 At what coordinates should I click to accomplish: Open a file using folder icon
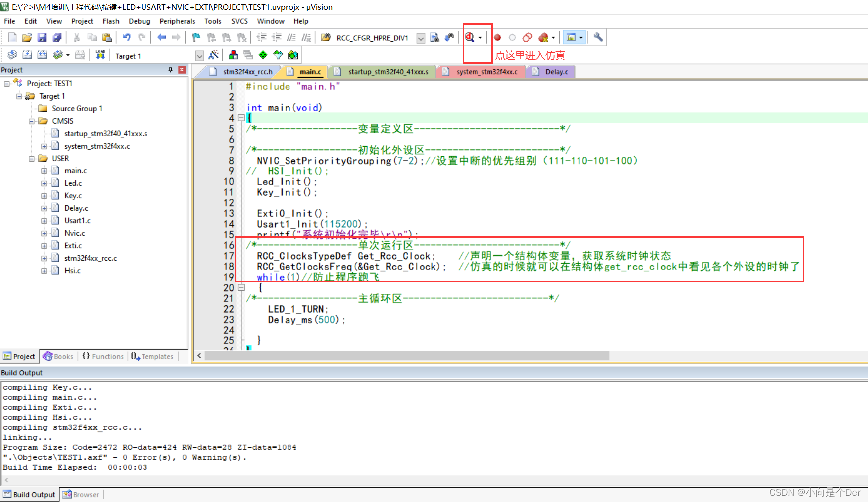coord(27,37)
